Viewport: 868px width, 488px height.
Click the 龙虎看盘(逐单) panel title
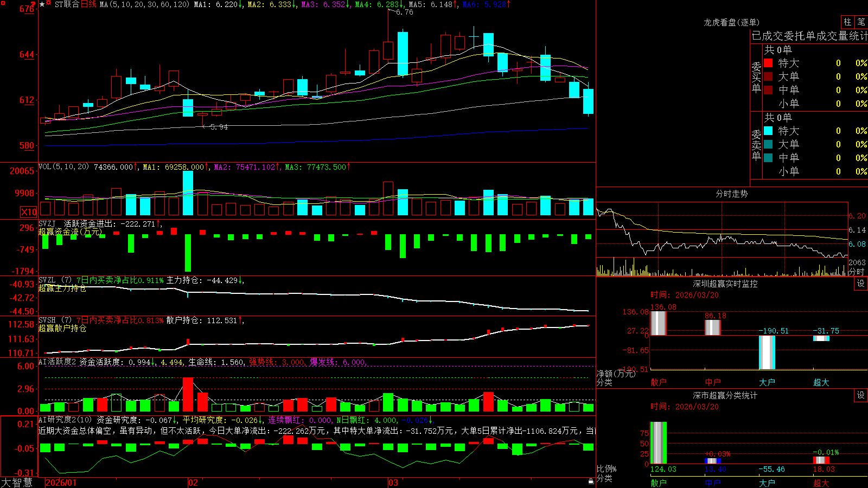click(x=731, y=22)
